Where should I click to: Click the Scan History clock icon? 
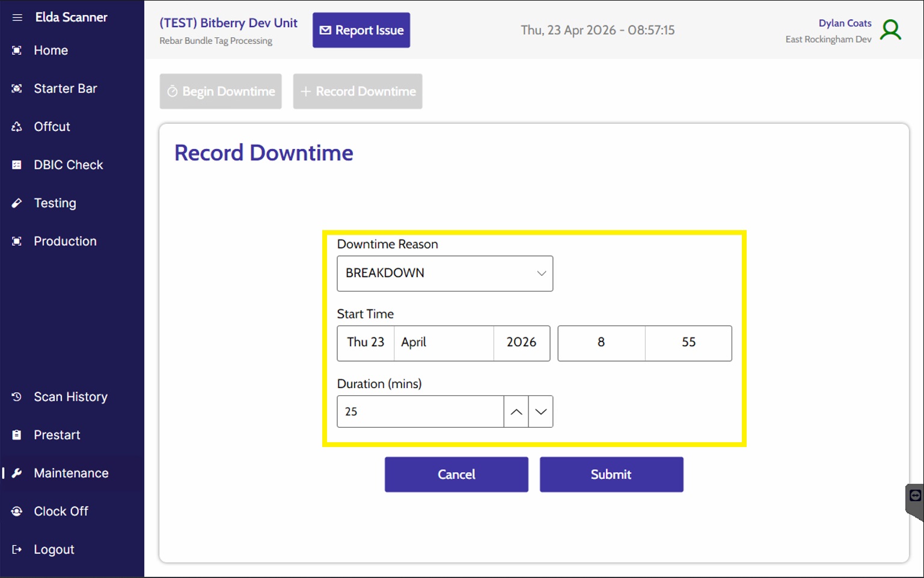17,397
